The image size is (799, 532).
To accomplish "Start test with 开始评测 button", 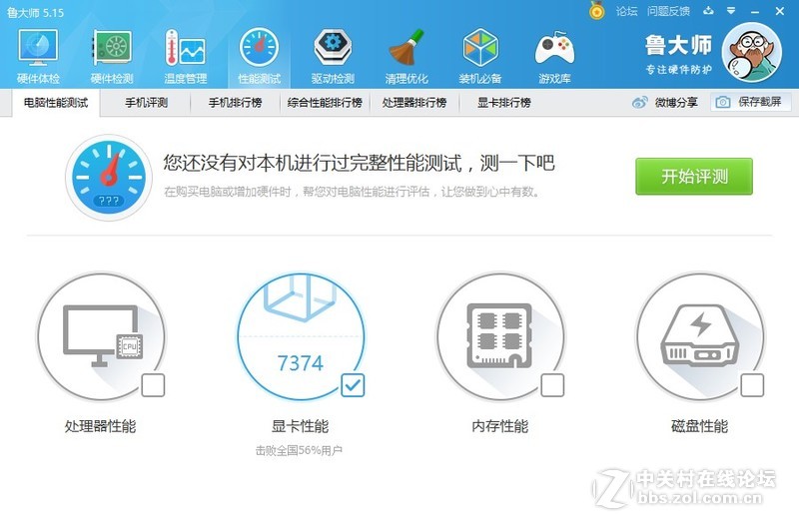I will pos(694,177).
